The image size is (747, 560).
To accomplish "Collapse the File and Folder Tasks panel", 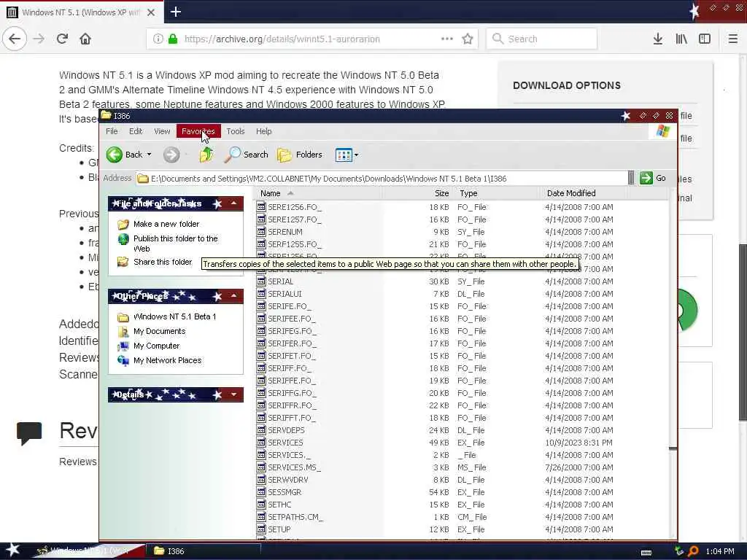I will [x=233, y=203].
